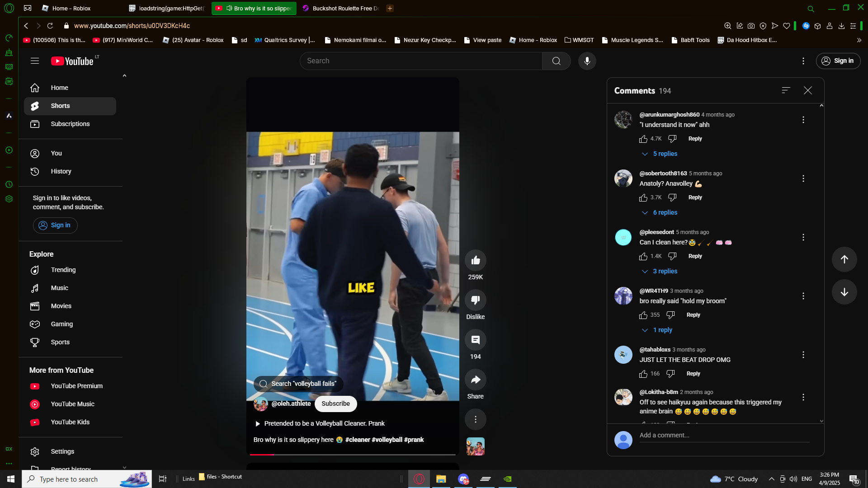Screen dimensions: 868x488
Task: Click the YouTube logo
Action: (x=73, y=61)
